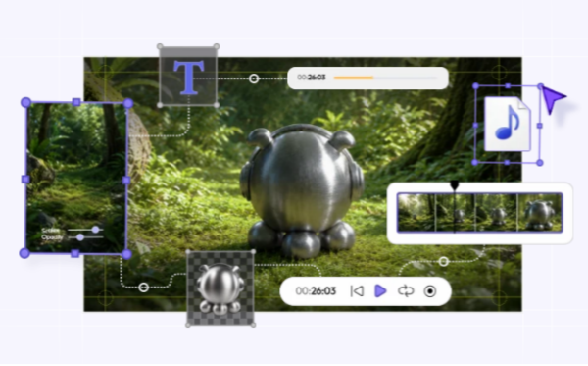Image resolution: width=588 pixels, height=366 pixels.
Task: Click the 00:26:03 timecode beside progress bar
Action: coord(312,78)
